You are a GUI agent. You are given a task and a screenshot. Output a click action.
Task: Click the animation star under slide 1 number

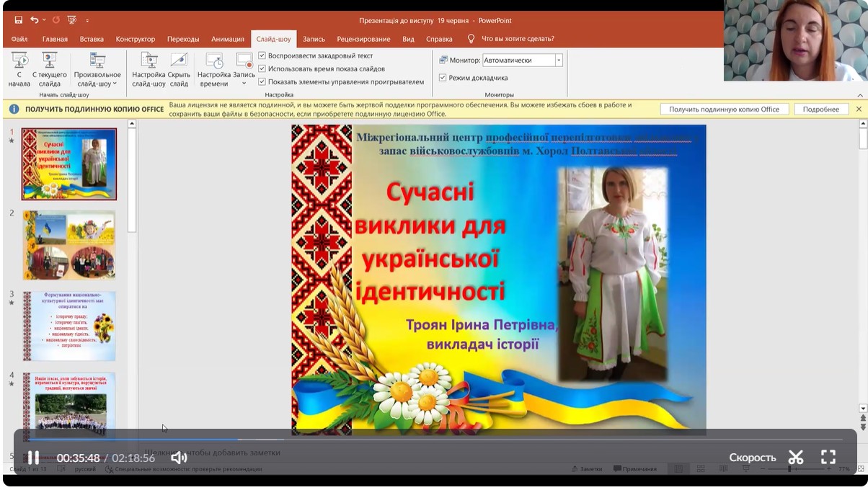click(x=12, y=141)
